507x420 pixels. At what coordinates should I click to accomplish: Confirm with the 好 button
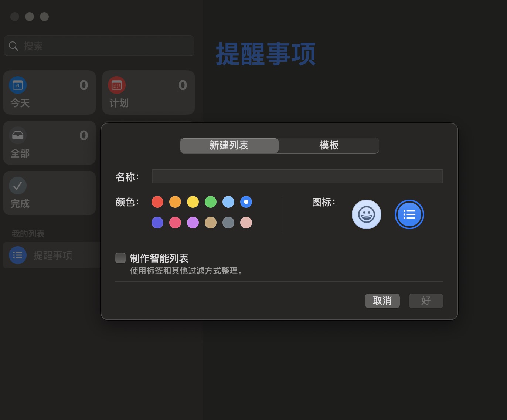click(426, 301)
